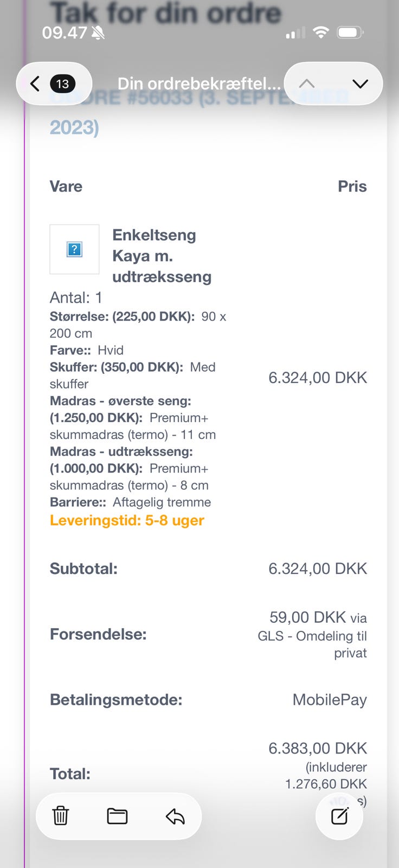Tap the orange Leveringstid: 5-8 uger text
Image resolution: width=399 pixels, height=868 pixels.
(127, 520)
